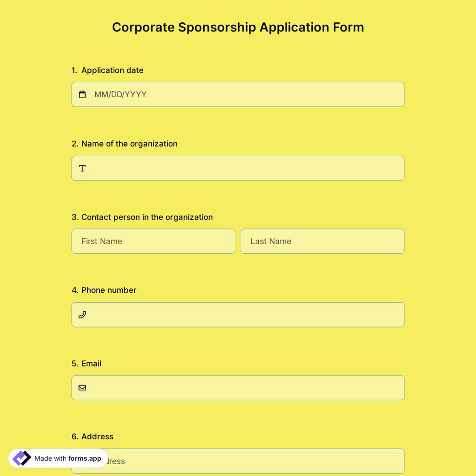Viewport: 476px width, 476px height.
Task: Click the envelope icon in the Email field
Action: coord(82,387)
